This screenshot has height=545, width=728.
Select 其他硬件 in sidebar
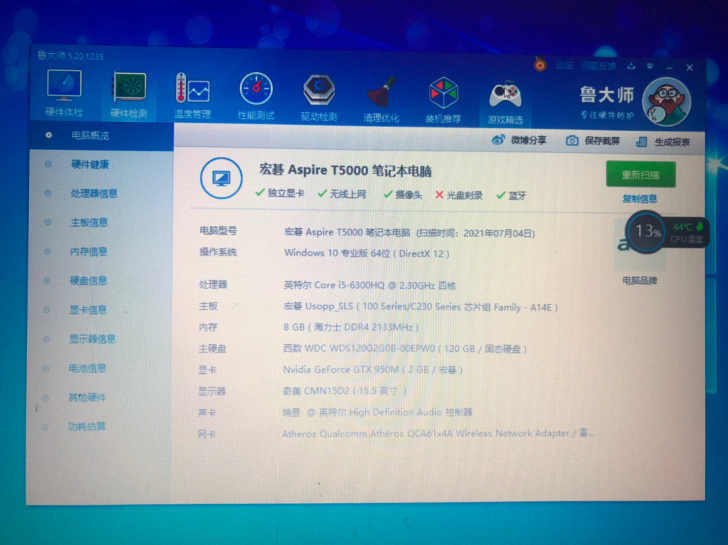point(87,397)
